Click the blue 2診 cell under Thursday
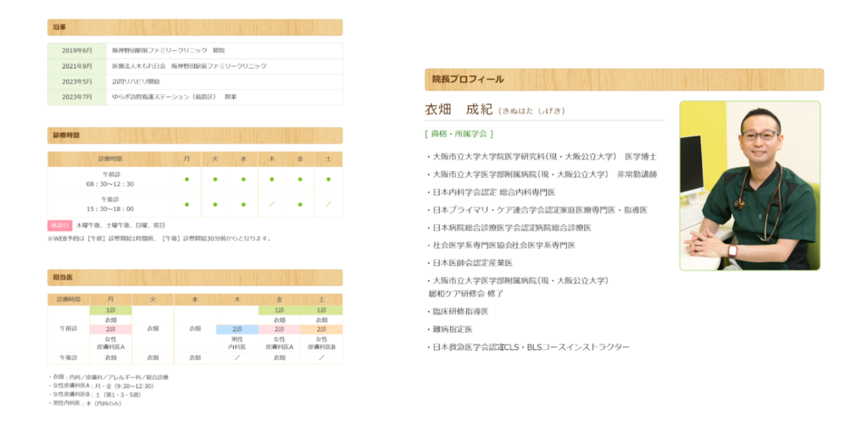Image resolution: width=868 pixels, height=438 pixels. [236, 329]
